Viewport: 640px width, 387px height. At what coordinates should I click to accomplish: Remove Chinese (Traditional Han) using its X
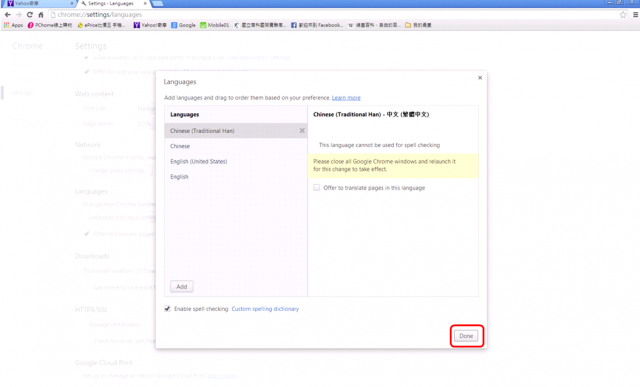point(302,131)
